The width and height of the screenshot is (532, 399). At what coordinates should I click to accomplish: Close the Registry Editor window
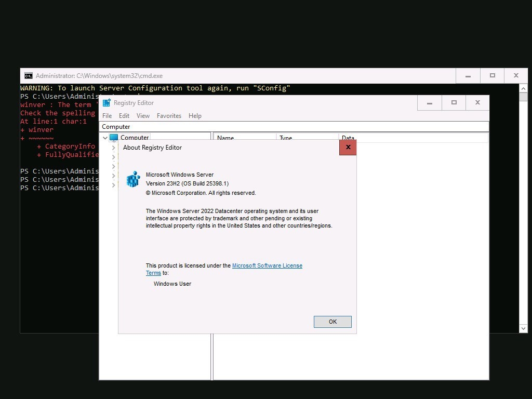[477, 103]
